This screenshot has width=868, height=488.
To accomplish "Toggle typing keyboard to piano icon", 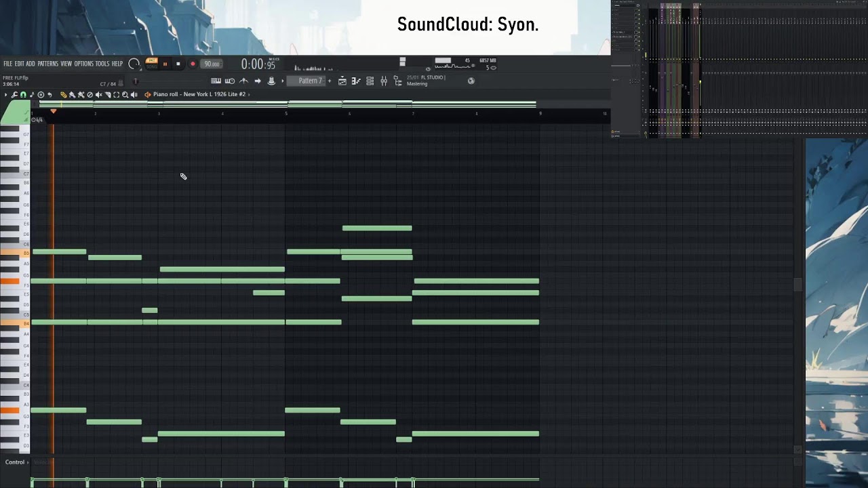I will click(216, 81).
